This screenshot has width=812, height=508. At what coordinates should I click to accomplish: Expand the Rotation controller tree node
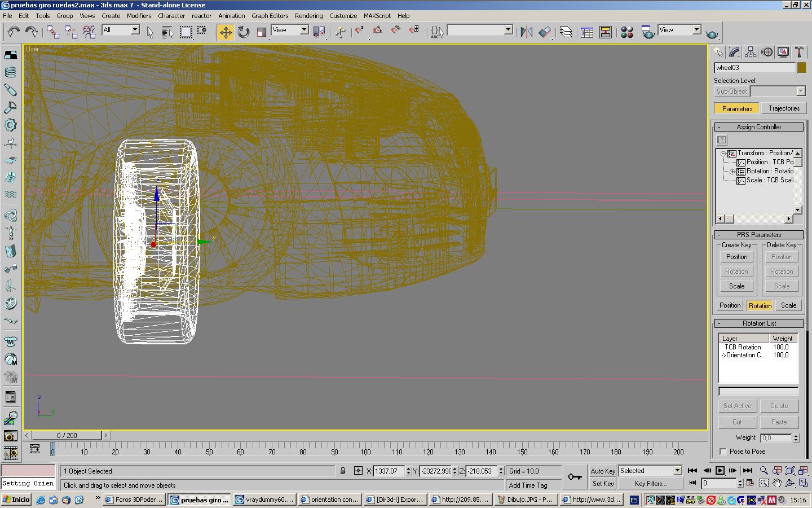[x=732, y=172]
